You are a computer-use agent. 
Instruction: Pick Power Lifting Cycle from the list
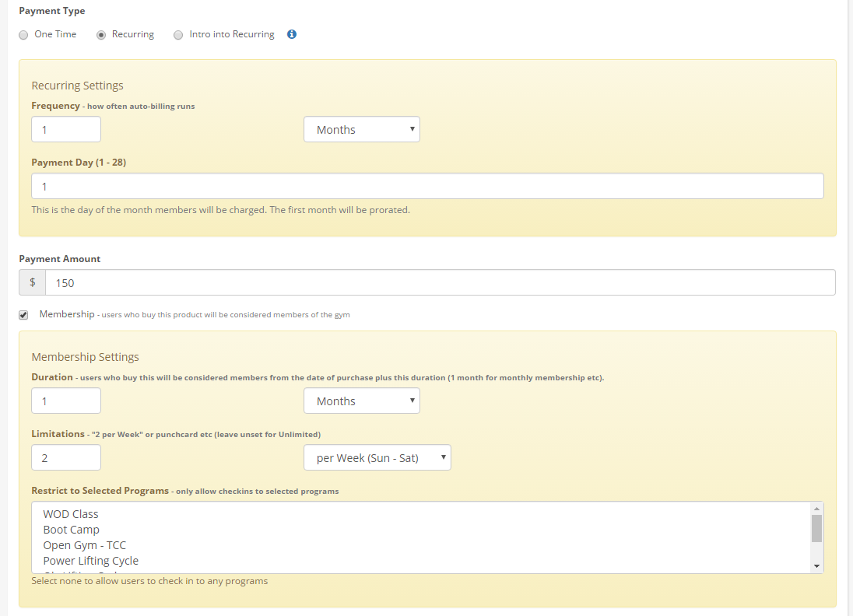click(91, 561)
